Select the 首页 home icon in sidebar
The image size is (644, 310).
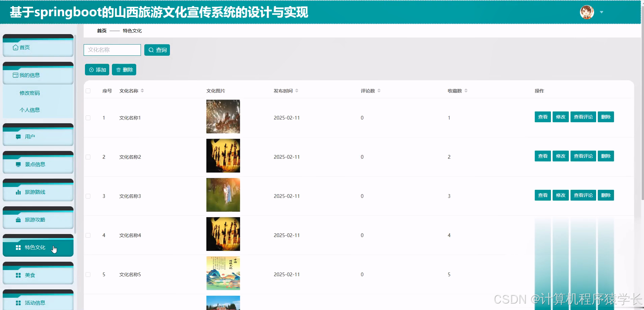(x=15, y=47)
